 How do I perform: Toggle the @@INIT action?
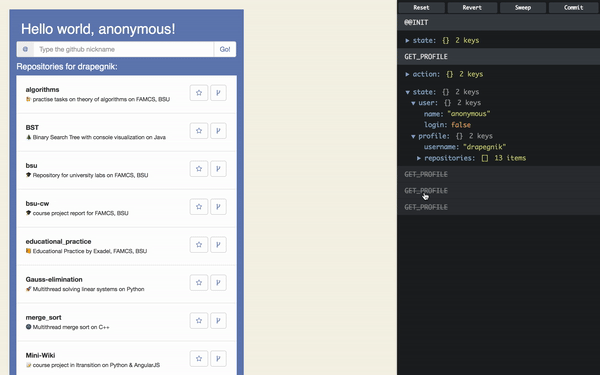click(499, 23)
